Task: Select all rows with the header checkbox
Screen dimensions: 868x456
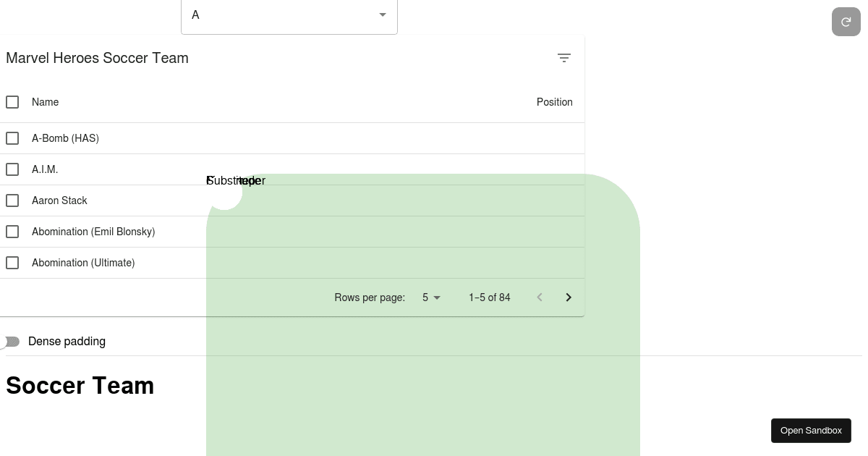Action: click(x=12, y=102)
